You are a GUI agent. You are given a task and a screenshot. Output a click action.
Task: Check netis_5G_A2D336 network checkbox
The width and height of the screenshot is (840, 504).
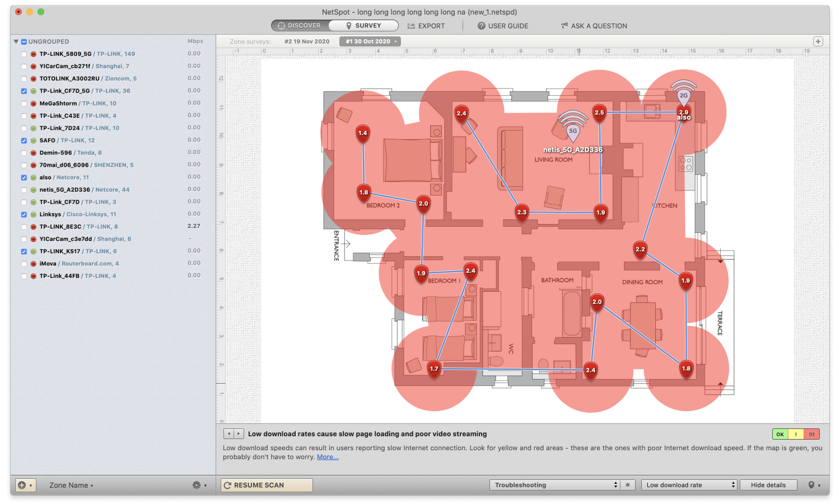(24, 190)
